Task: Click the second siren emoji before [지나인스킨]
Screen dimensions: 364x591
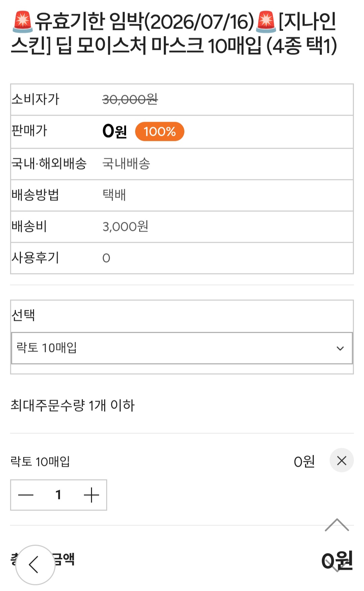Action: coord(266,22)
